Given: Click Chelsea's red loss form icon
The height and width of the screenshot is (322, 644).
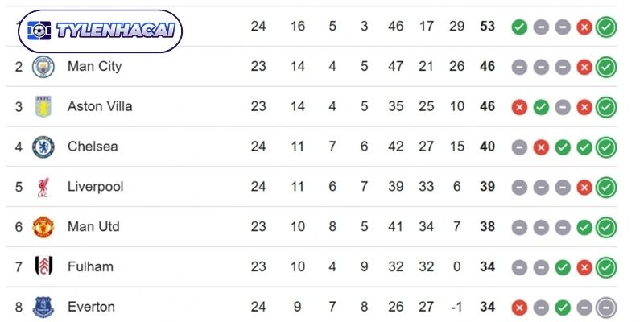Looking at the screenshot, I should (541, 147).
